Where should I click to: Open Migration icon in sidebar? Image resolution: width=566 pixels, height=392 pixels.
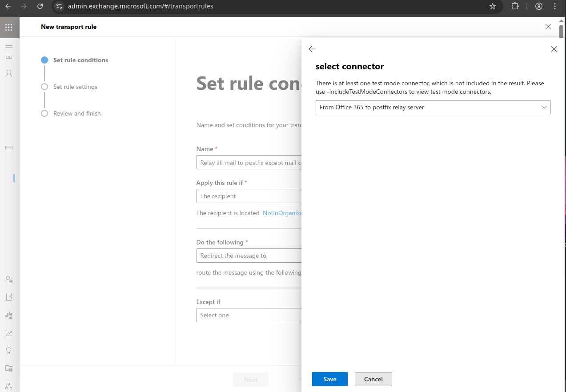tap(9, 297)
